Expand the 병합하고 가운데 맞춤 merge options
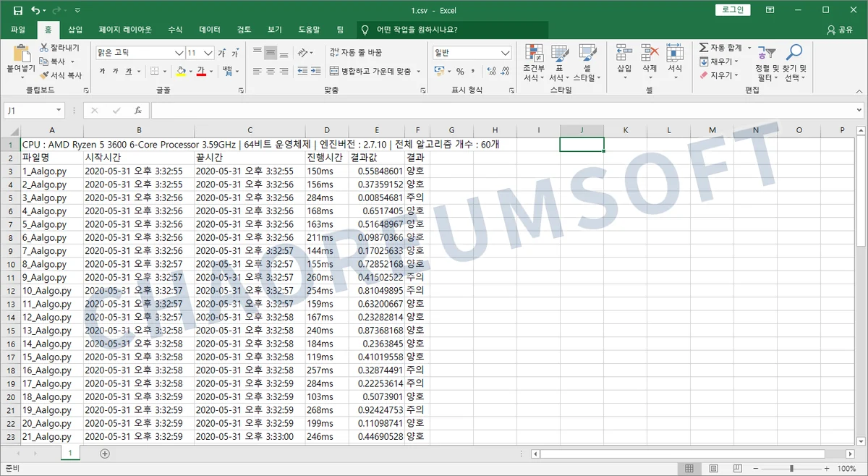 click(x=420, y=72)
